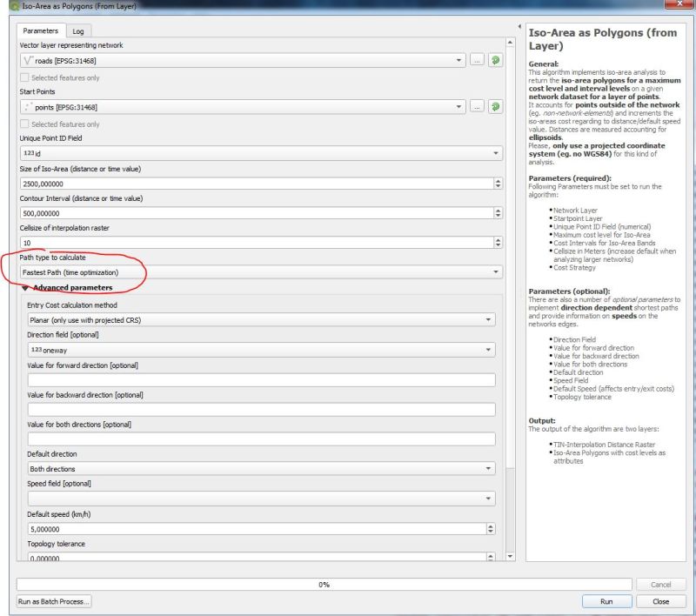This screenshot has width=696, height=616.
Task: Click the iterate icon beside the roads layer
Action: click(494, 60)
